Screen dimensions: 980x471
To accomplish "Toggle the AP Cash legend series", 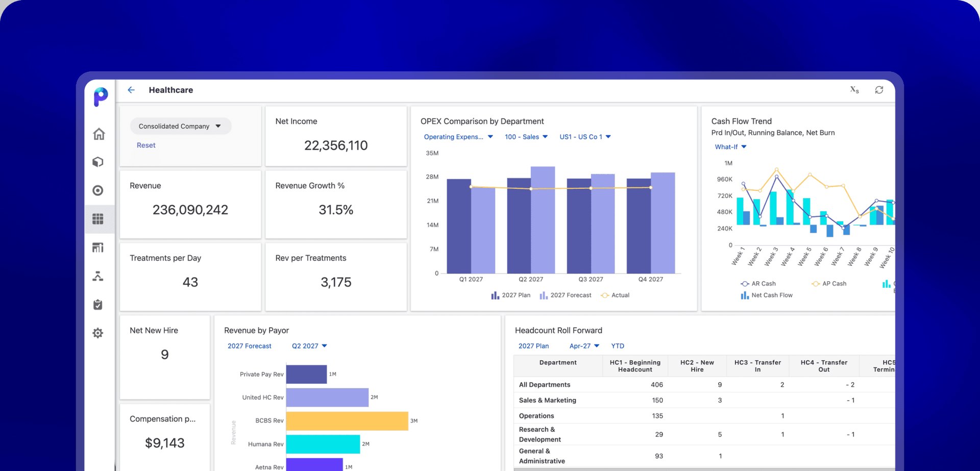I will (x=829, y=284).
